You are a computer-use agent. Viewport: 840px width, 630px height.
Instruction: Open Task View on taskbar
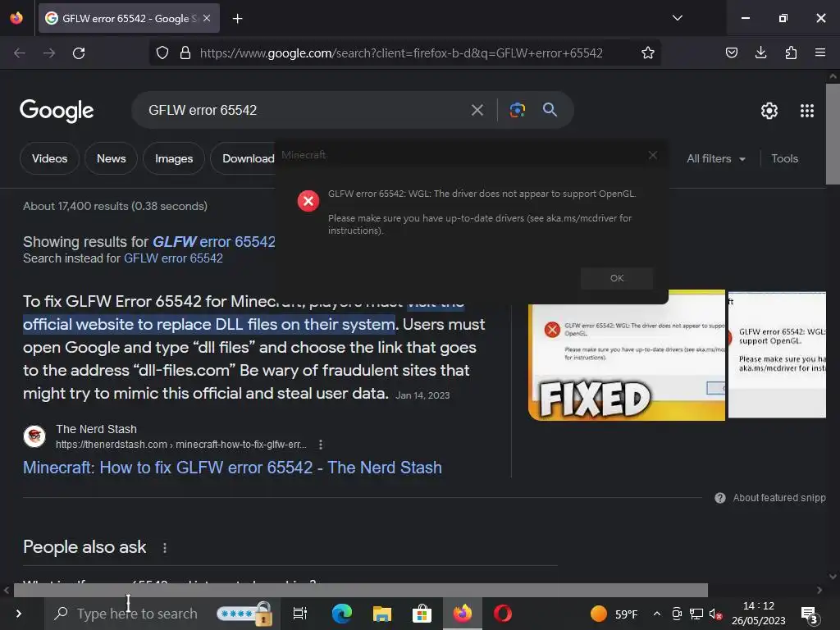click(300, 614)
